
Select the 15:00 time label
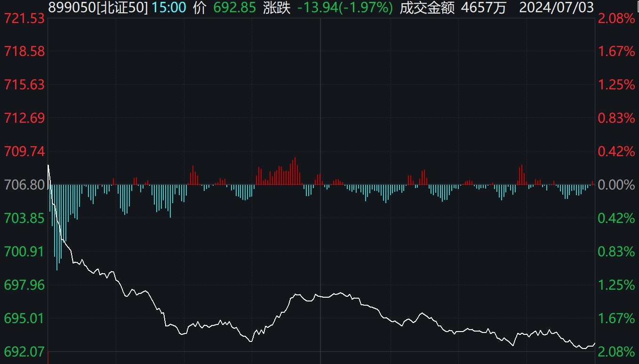(x=169, y=7)
